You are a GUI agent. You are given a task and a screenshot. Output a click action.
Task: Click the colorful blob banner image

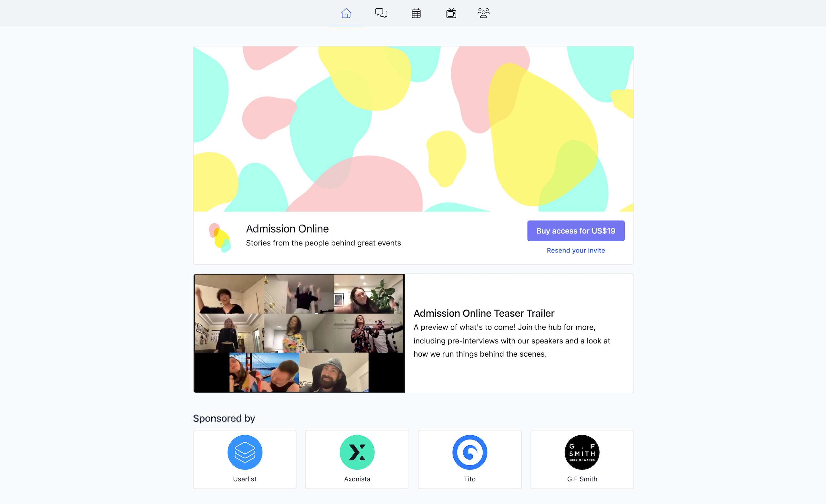413,129
